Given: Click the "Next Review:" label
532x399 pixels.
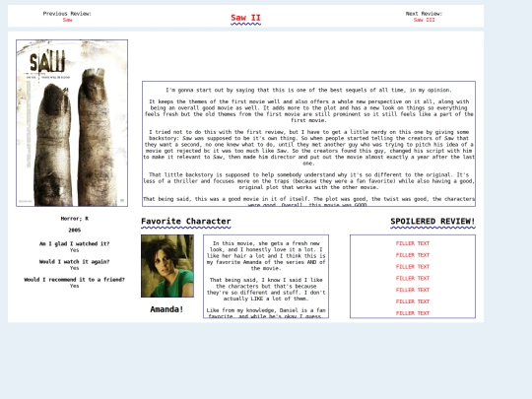Looking at the screenshot, I should (424, 14).
